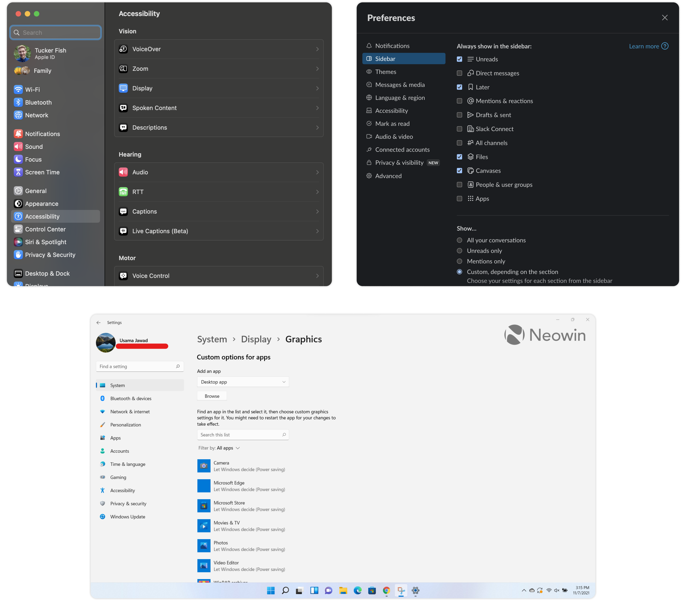Uncheck the Files checkbox

point(460,157)
